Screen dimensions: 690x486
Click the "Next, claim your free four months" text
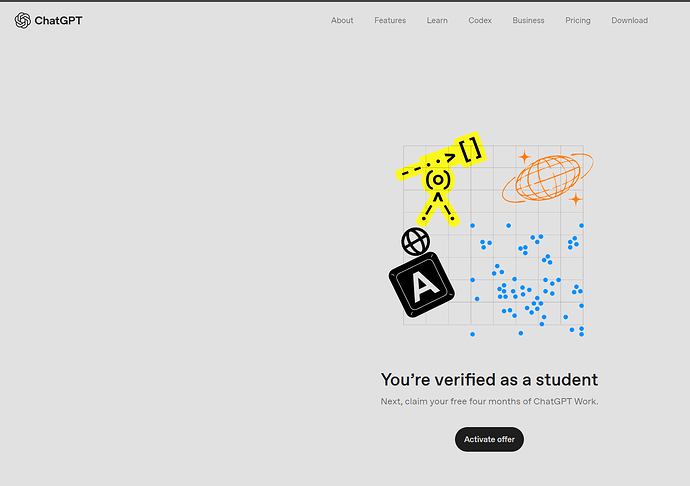coord(489,401)
